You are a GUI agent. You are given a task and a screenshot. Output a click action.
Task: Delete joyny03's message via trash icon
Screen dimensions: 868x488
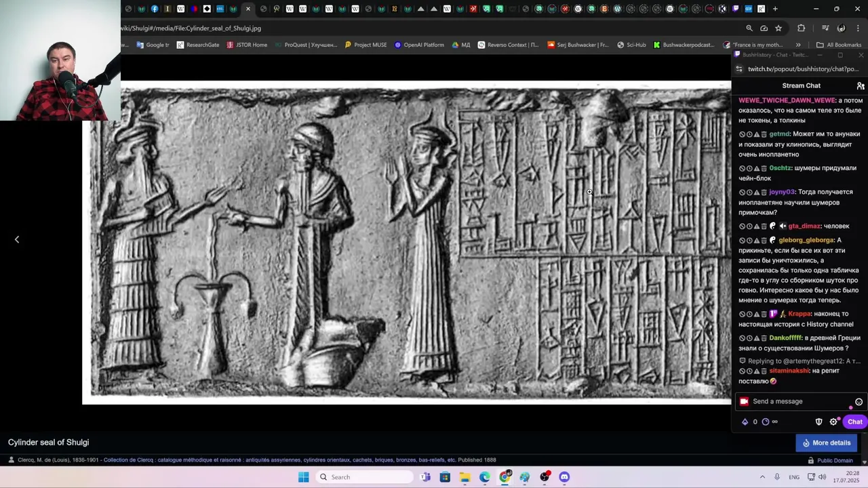[764, 192]
